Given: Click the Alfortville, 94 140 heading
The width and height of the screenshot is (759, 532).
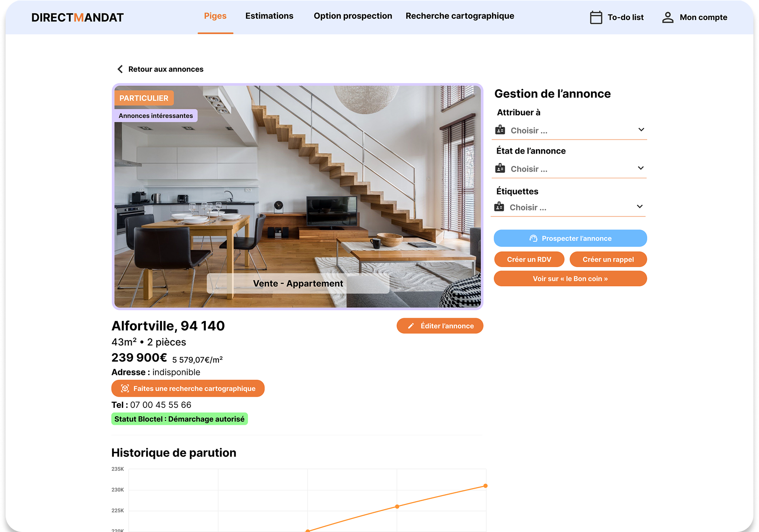Looking at the screenshot, I should click(x=168, y=326).
